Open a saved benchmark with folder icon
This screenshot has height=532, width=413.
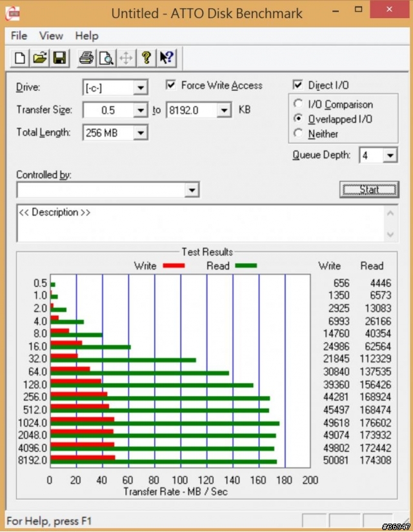pyautogui.click(x=40, y=58)
